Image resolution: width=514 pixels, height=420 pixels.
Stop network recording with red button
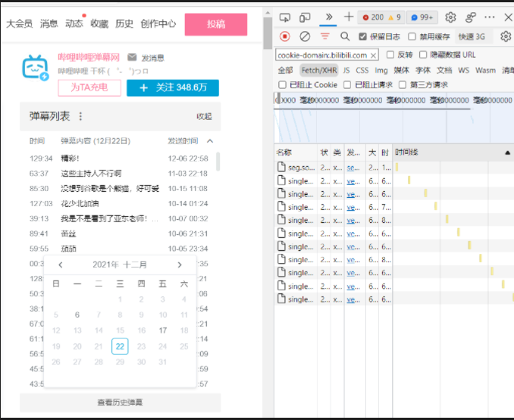pyautogui.click(x=284, y=36)
